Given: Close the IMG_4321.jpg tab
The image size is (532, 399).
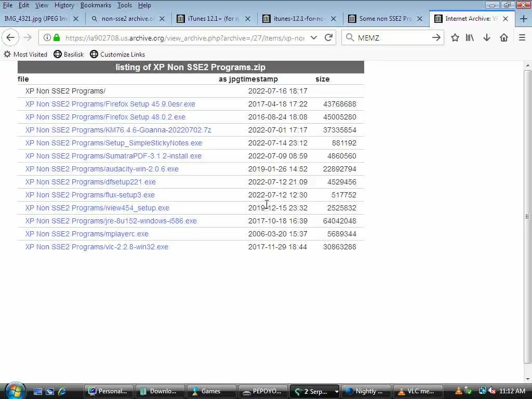Looking at the screenshot, I should pos(76,19).
